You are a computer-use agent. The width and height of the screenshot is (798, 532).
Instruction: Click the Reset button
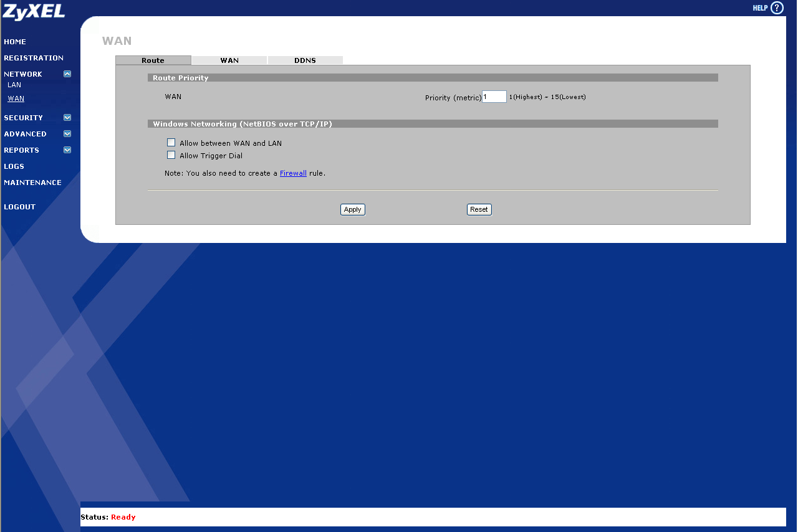(479, 209)
